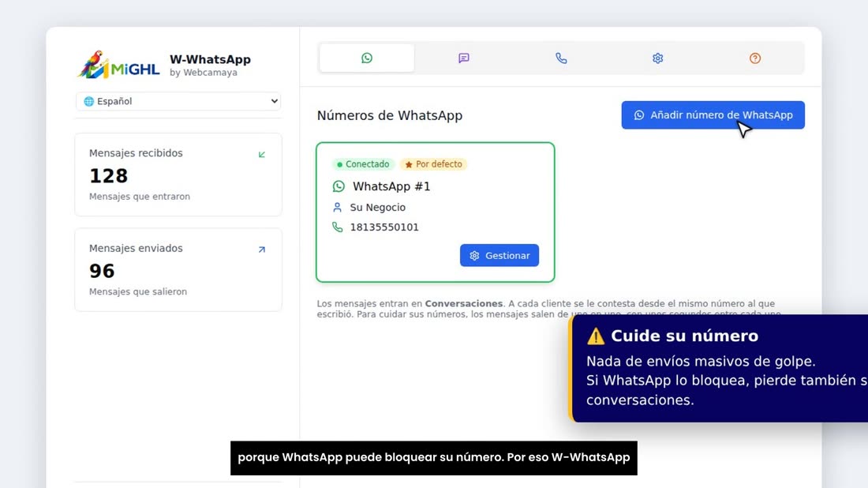This screenshot has width=868, height=488.
Task: Click the WhatsApp logo beside WhatsApp #1
Action: pos(339,186)
